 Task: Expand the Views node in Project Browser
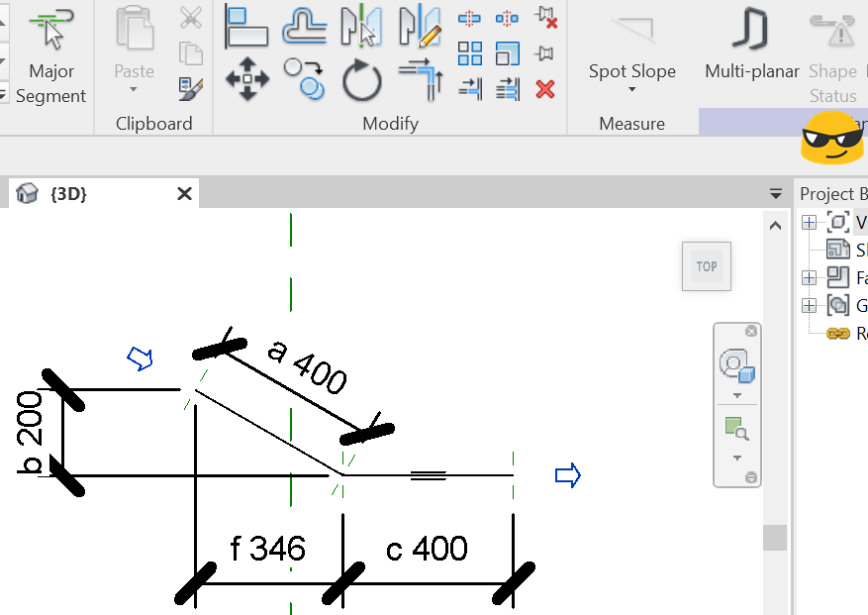click(x=810, y=221)
